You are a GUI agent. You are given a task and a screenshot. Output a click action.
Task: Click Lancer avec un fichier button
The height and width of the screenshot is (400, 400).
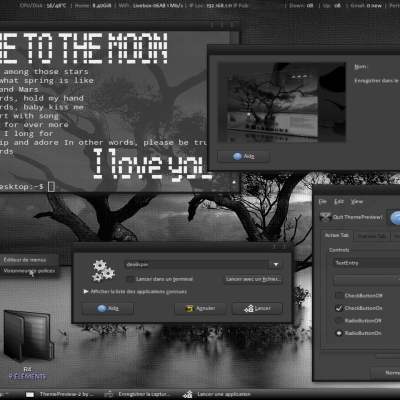click(x=253, y=279)
